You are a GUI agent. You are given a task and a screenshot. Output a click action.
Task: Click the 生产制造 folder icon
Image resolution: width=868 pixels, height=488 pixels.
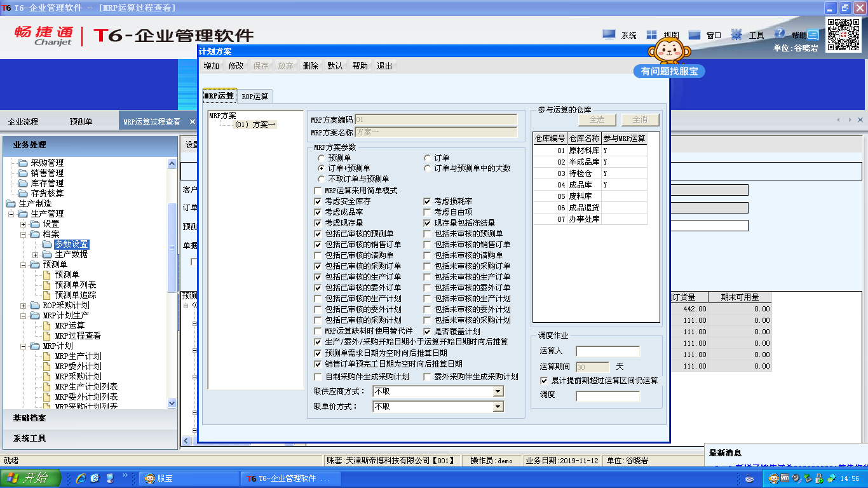pyautogui.click(x=11, y=203)
